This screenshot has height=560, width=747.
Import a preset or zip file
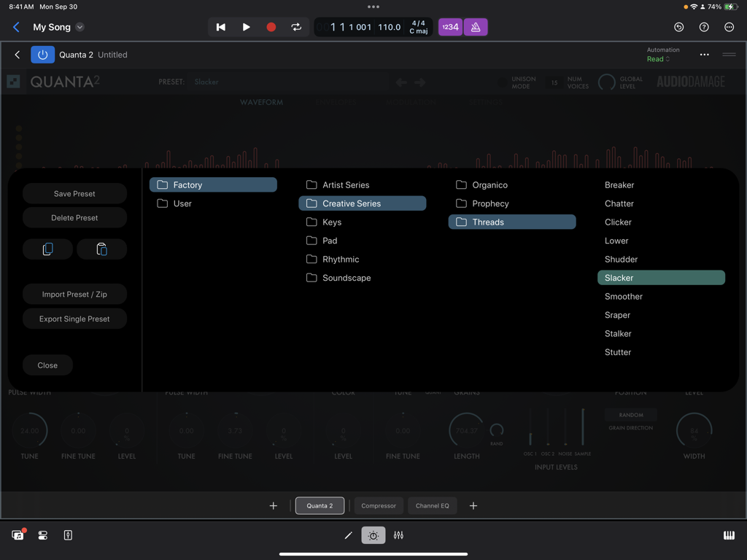(74, 294)
